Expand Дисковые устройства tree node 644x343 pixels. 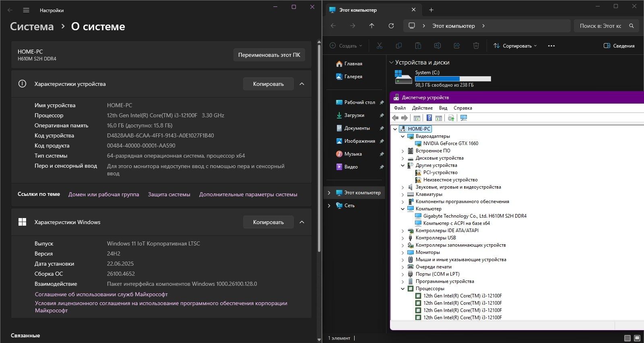402,158
